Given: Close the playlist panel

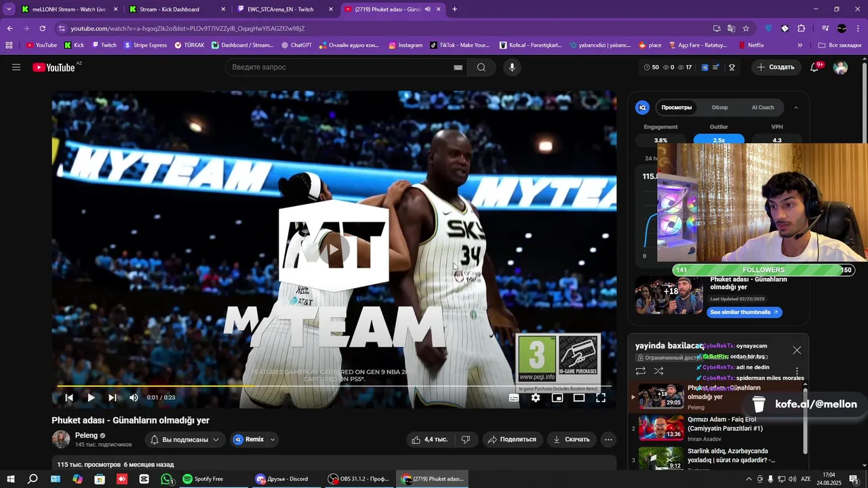Looking at the screenshot, I should pyautogui.click(x=797, y=350).
